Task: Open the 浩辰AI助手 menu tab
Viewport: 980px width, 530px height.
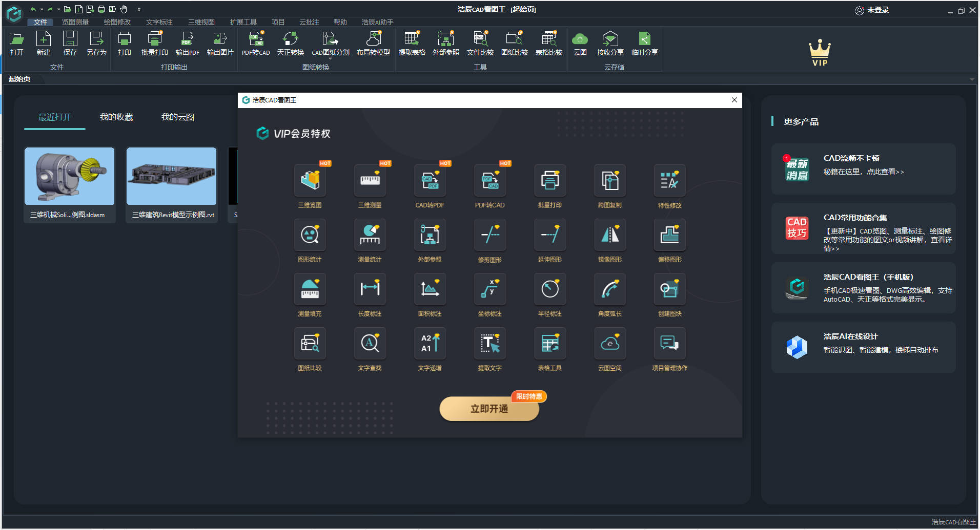Action: (x=378, y=22)
